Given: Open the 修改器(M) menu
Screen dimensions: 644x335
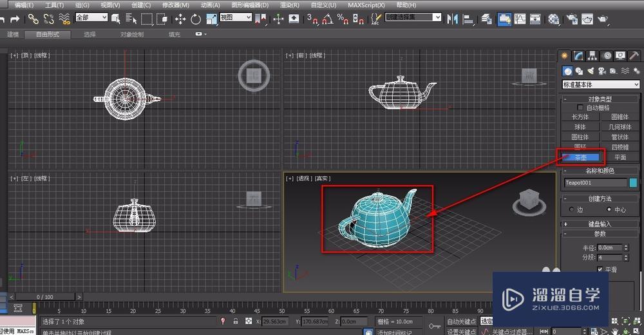Looking at the screenshot, I should (x=176, y=5).
